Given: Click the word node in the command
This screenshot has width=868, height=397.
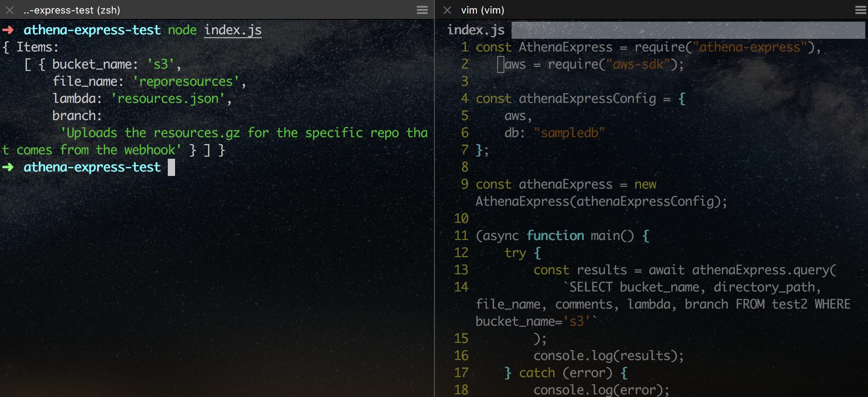Looking at the screenshot, I should [x=182, y=30].
